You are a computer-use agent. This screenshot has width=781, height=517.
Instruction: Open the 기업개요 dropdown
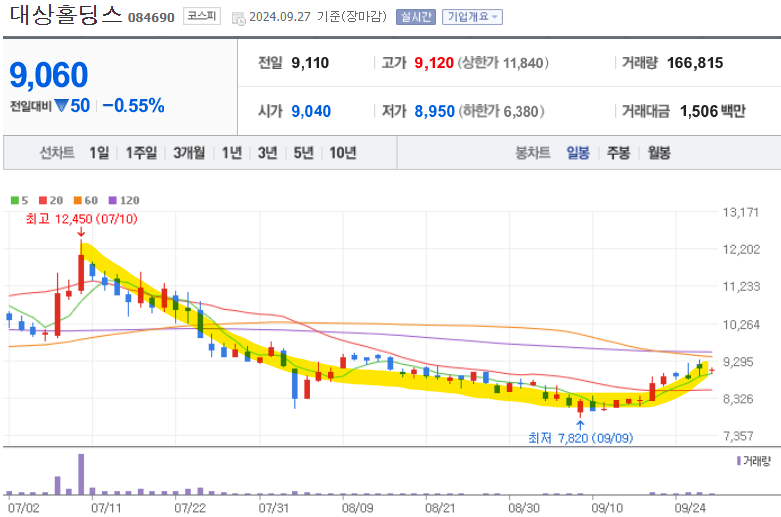472,17
